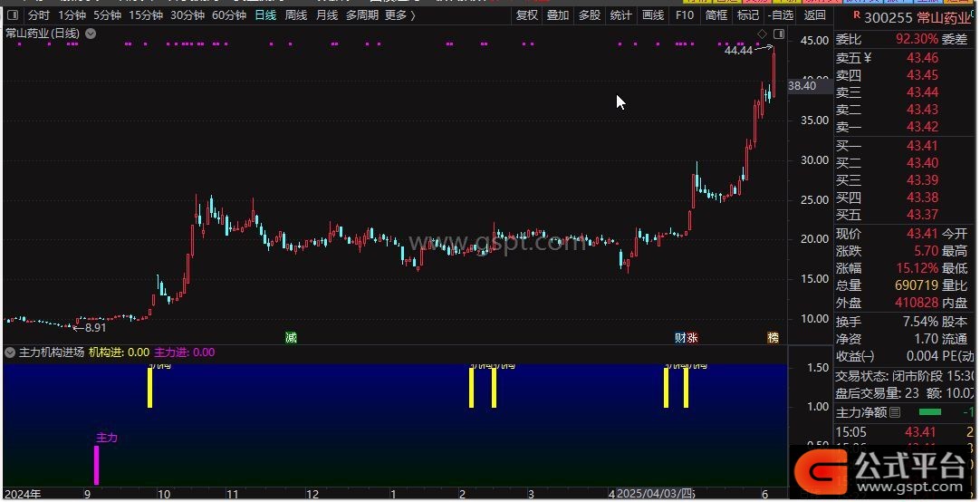This screenshot has width=980, height=502.
Task: Toggle 叠加 overlay mode
Action: [558, 15]
